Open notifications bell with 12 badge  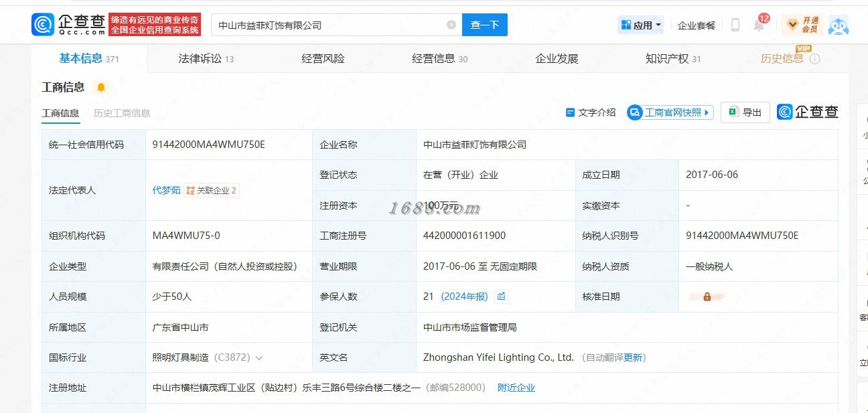pos(759,25)
